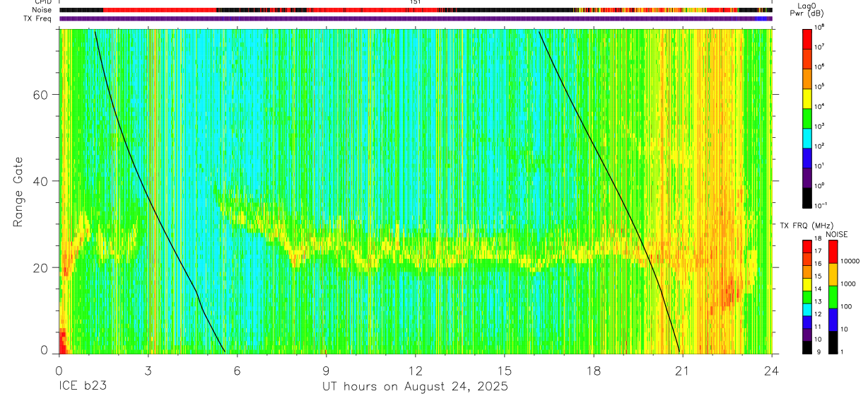The height and width of the screenshot is (401, 868).
Task: Click the Range Gate axis title
Action: coord(18,190)
